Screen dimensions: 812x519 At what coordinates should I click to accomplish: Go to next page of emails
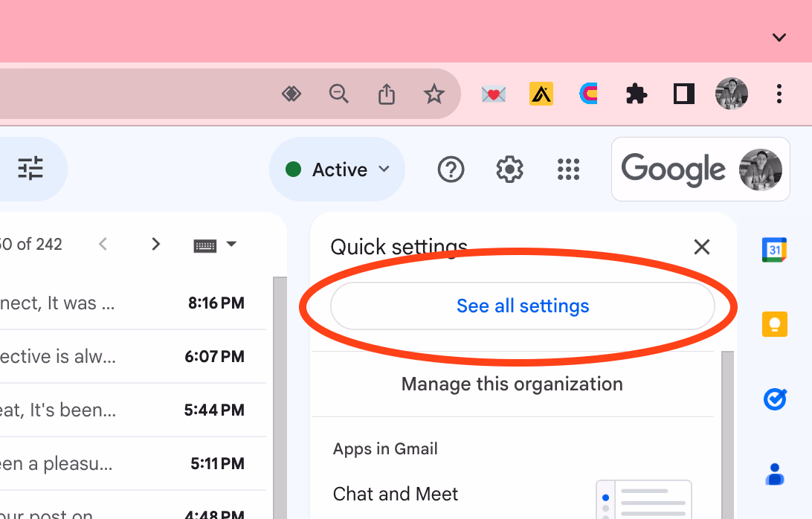pyautogui.click(x=155, y=244)
